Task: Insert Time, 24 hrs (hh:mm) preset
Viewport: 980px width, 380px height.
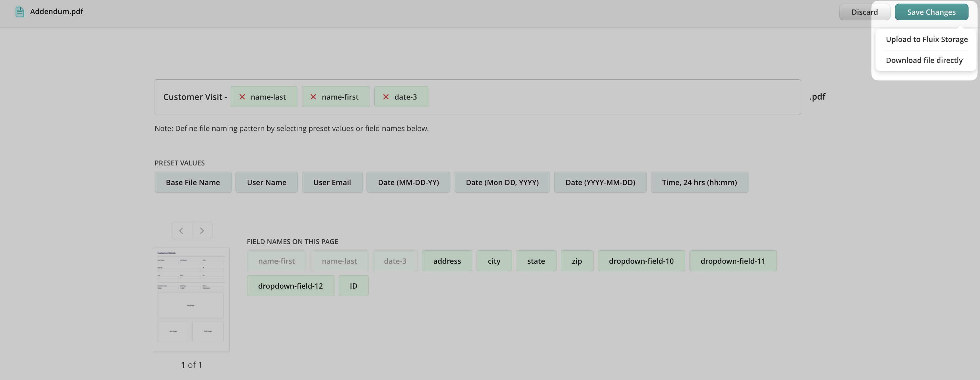Action: 699,182
